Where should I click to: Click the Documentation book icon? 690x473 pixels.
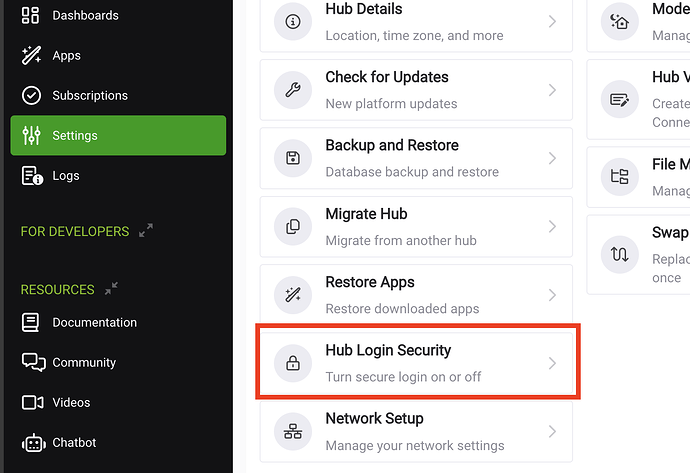(x=32, y=323)
